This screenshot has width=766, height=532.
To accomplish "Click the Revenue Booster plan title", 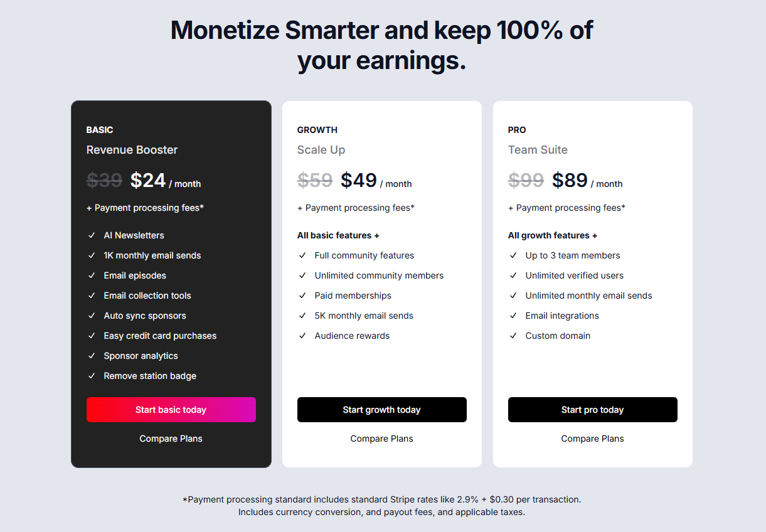I will (x=132, y=150).
